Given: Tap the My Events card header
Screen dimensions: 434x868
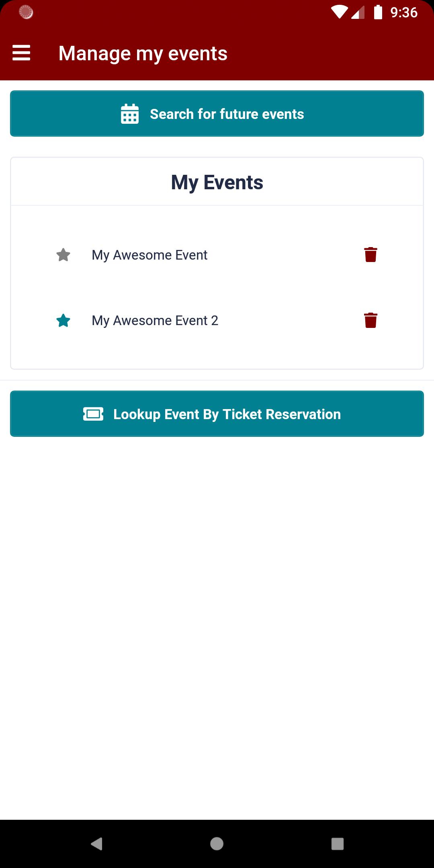Looking at the screenshot, I should [217, 182].
